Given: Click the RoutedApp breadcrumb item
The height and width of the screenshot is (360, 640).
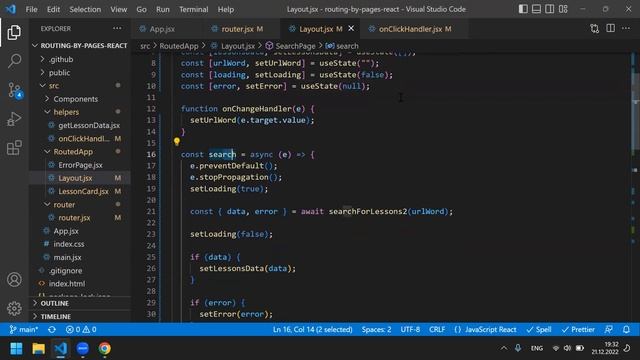Looking at the screenshot, I should pyautogui.click(x=179, y=46).
